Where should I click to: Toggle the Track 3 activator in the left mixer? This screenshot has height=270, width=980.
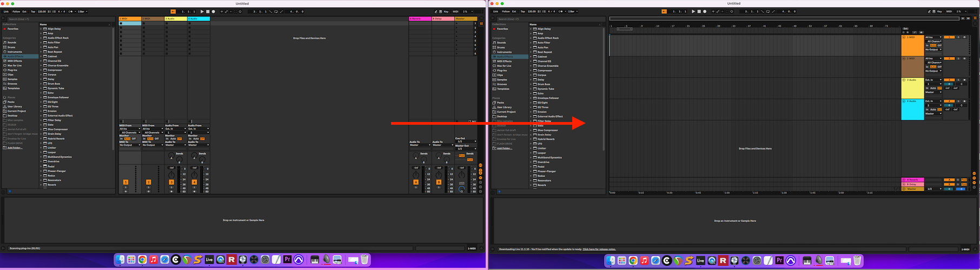coord(171,182)
